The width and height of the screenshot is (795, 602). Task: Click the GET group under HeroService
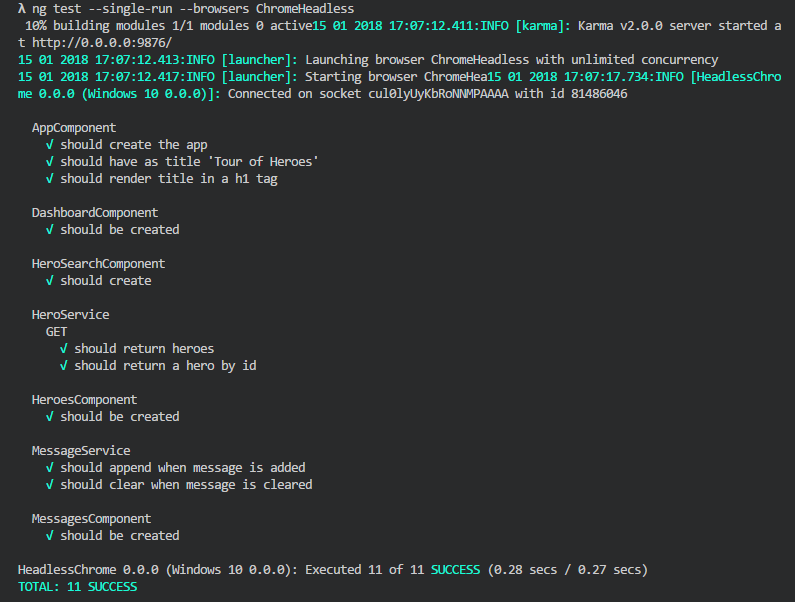coord(56,332)
